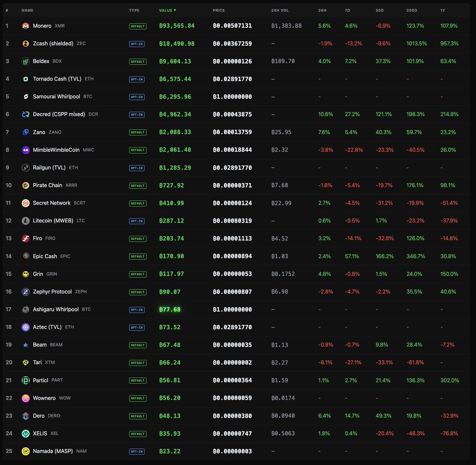
Task: Click XELIS 1Y change -76.8%
Action: tap(449, 433)
